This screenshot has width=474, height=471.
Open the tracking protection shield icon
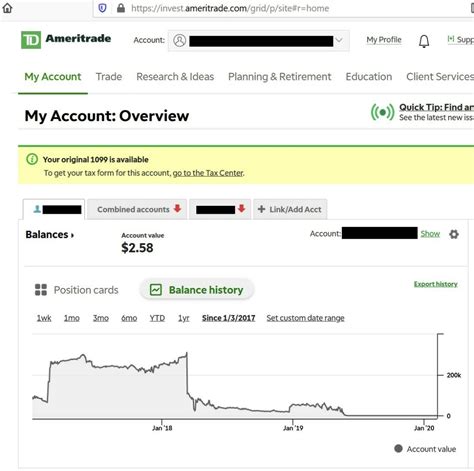103,8
